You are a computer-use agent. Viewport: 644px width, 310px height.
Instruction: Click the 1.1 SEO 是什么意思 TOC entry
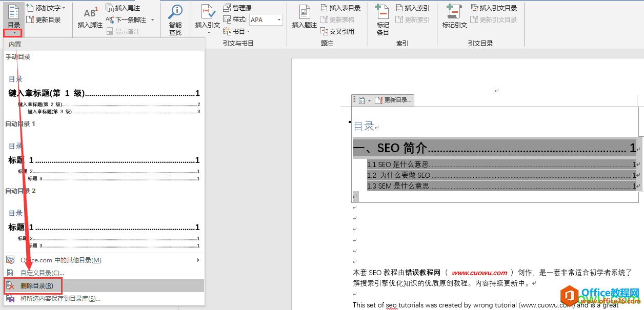tap(501, 164)
